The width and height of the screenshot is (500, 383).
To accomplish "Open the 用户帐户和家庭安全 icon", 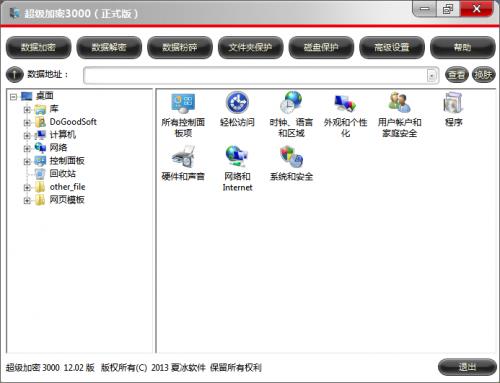I will coord(399,103).
